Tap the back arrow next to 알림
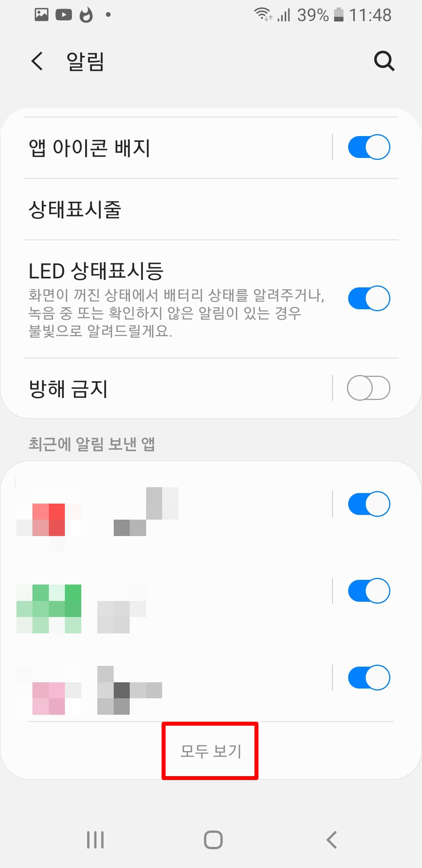This screenshot has width=422, height=868. point(37,61)
